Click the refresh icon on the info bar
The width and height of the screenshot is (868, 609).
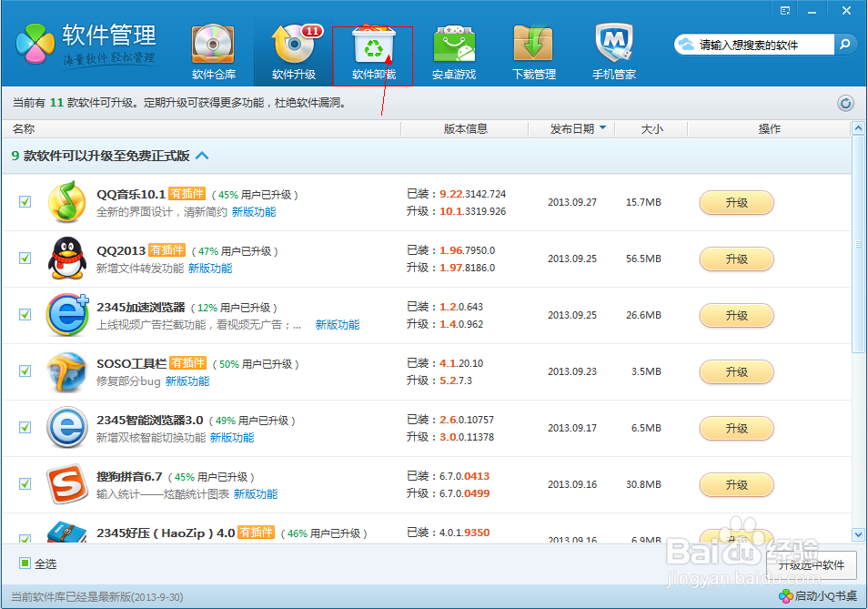[x=845, y=103]
